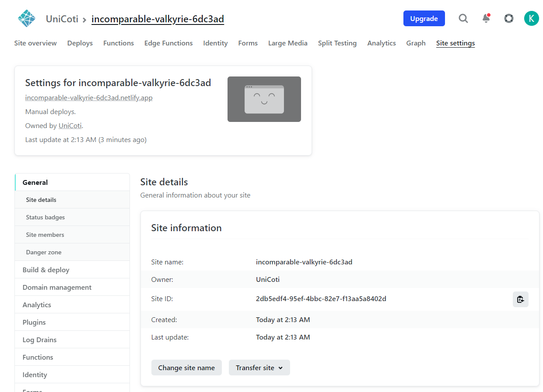Click the Netlify logo icon
This screenshot has width=543, height=392.
point(27,18)
